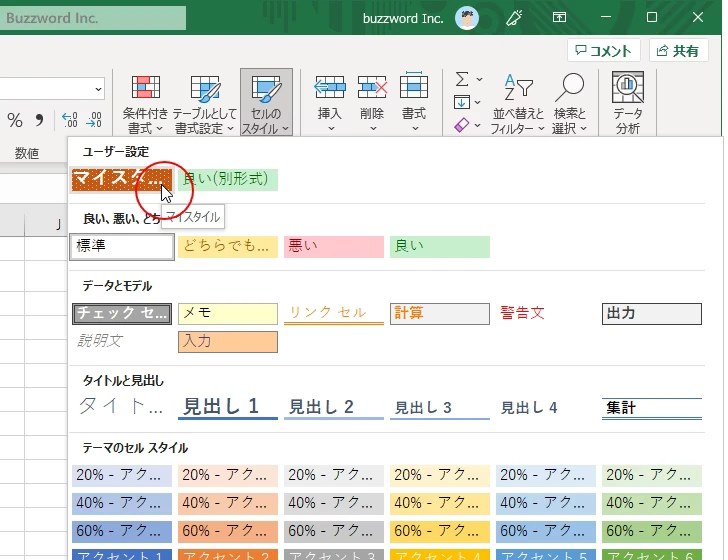Apply the gold 60% - アク... accent 4 style
Image resolution: width=728 pixels, height=560 pixels.
(x=440, y=531)
